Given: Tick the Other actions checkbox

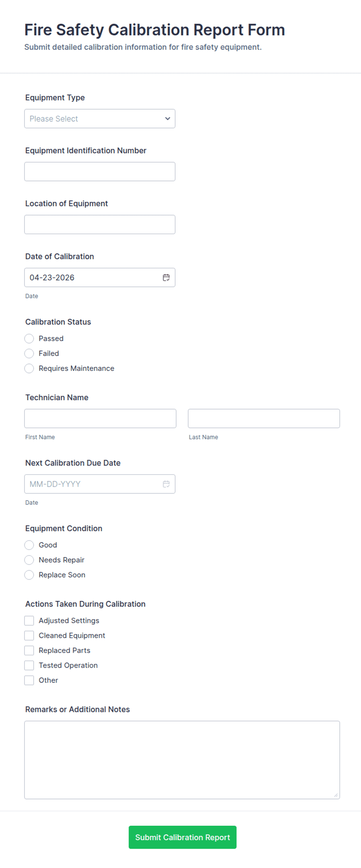Looking at the screenshot, I should [x=29, y=681].
